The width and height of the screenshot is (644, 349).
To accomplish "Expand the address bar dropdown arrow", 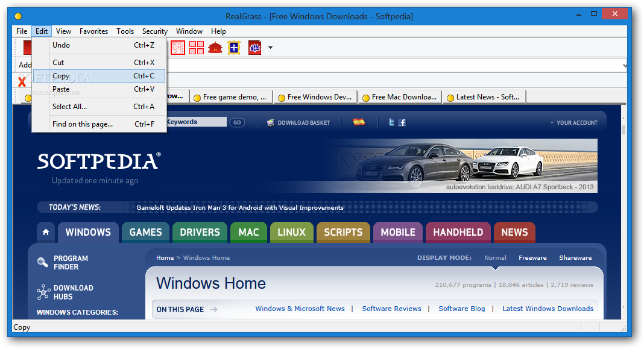I will [625, 65].
